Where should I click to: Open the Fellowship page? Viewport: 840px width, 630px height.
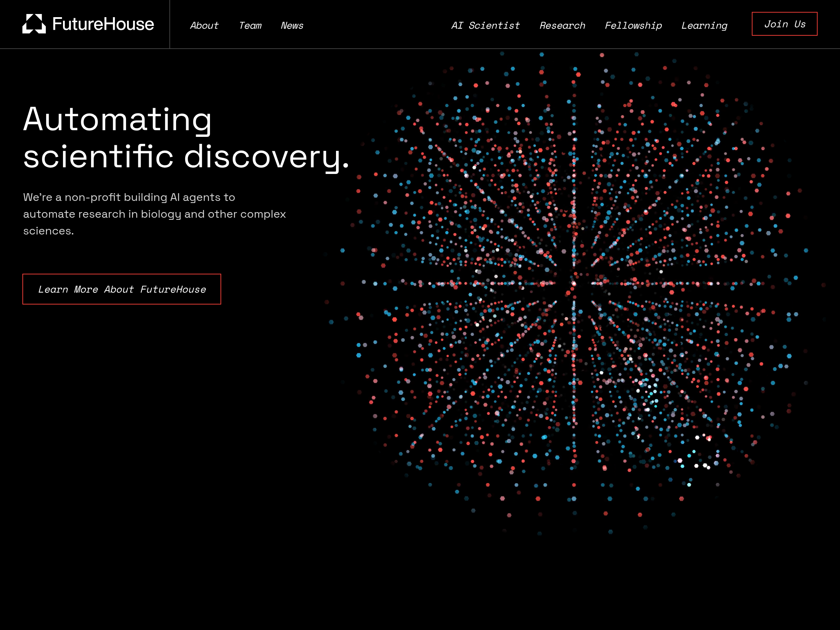pos(633,26)
